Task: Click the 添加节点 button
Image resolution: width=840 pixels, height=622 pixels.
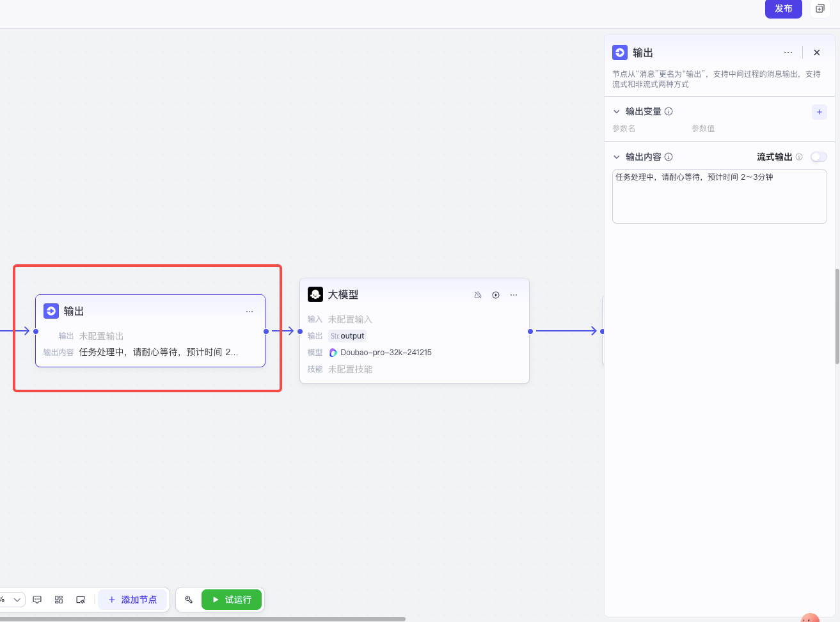Action: pos(132,600)
